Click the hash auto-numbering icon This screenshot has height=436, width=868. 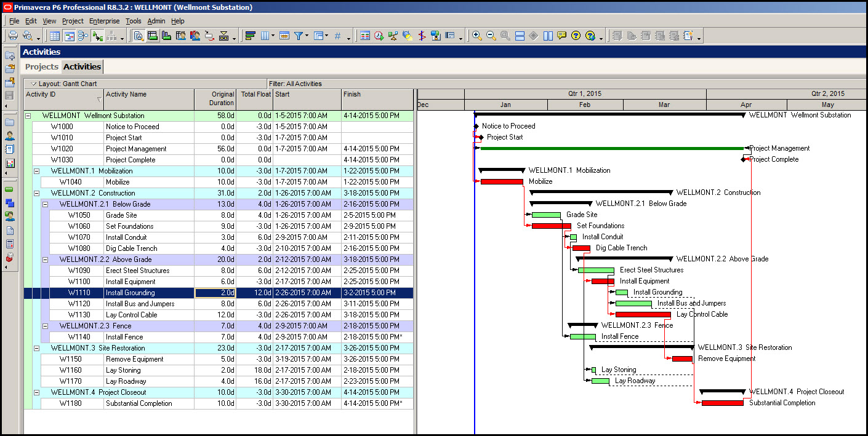point(337,36)
